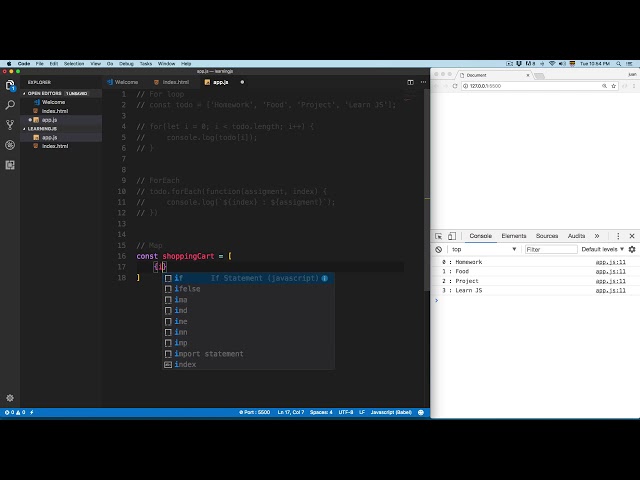This screenshot has width=640, height=480.
Task: Open the Debug menu
Action: 126,64
